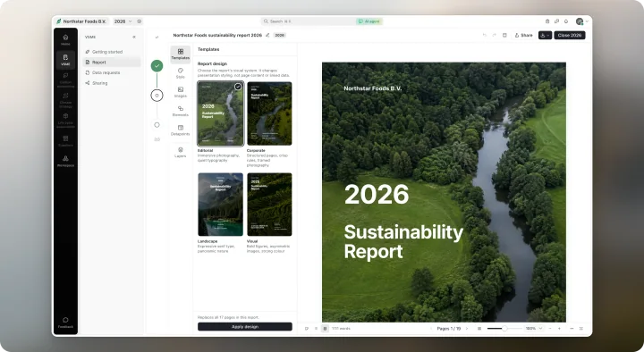This screenshot has height=352, width=644.
Task: Open the Life cycle assessments module
Action: pos(65,121)
